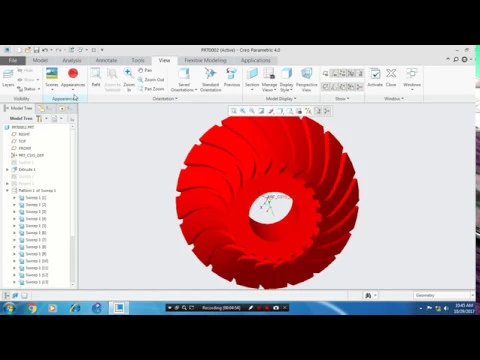Click the red impeller model
This screenshot has height=360, width=480.
(x=268, y=202)
